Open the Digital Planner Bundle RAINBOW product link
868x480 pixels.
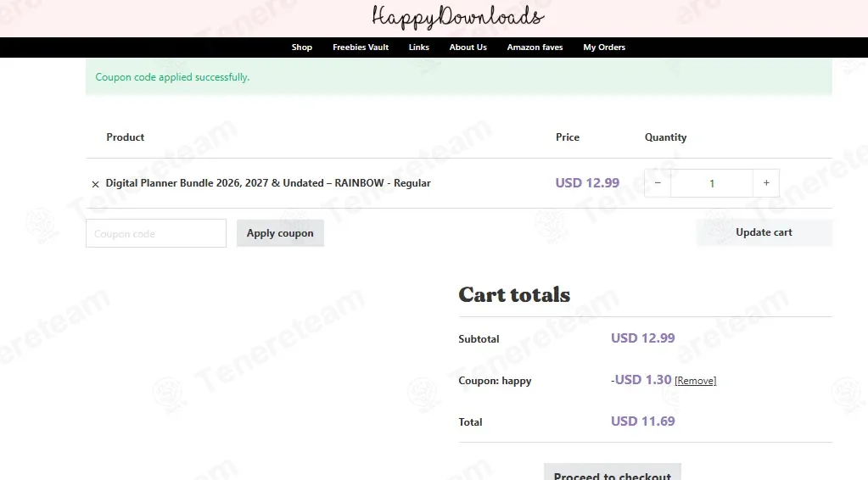[268, 183]
